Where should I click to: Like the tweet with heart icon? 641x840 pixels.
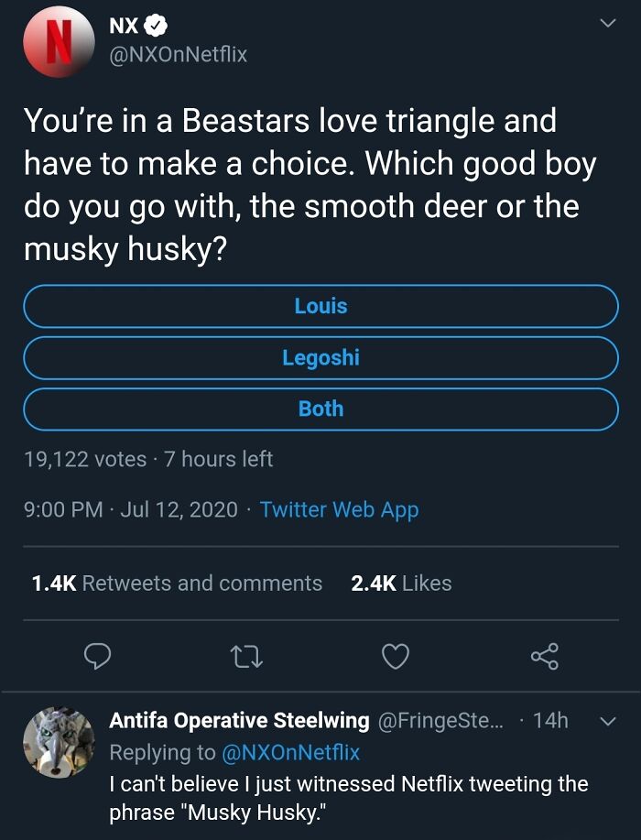click(x=395, y=655)
